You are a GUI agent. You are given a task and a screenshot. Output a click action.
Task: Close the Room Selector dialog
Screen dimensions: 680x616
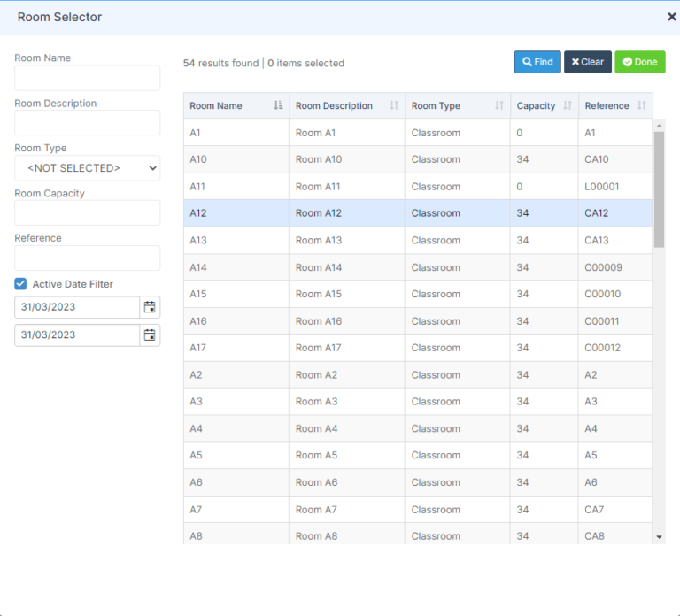(671, 17)
